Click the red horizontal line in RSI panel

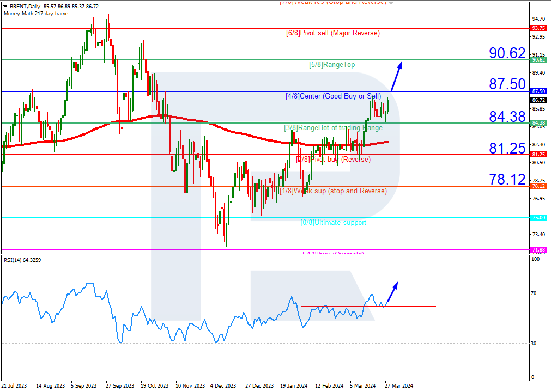[368, 307]
